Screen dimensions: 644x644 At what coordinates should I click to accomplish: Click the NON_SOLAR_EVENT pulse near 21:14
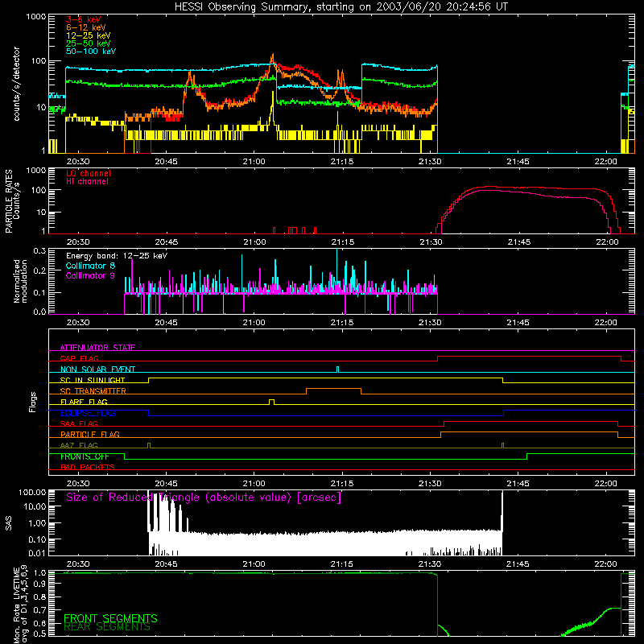(x=337, y=369)
